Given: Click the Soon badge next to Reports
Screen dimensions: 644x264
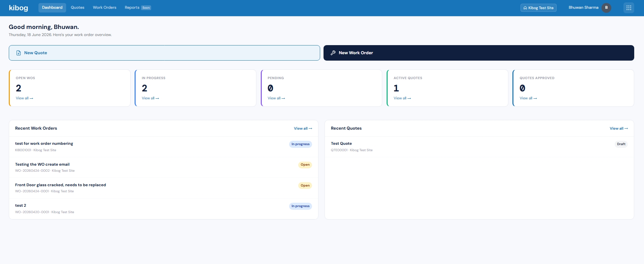Looking at the screenshot, I should (146, 8).
